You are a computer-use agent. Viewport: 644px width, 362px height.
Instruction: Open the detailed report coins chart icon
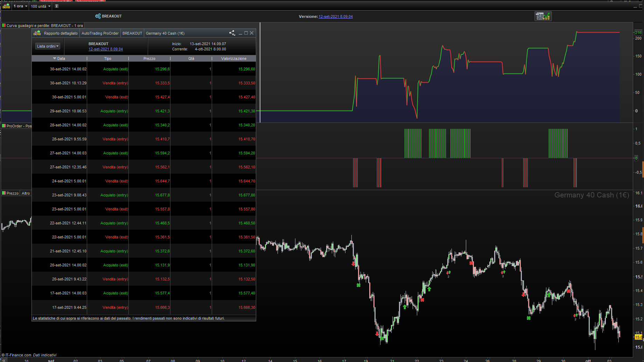pos(543,16)
